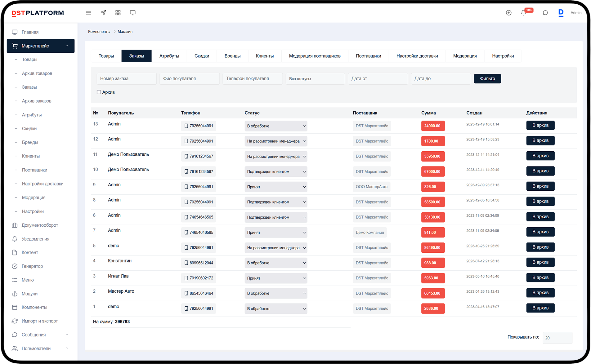Toggle the Архив checkbox in filters
The width and height of the screenshot is (591, 364).
tap(99, 92)
